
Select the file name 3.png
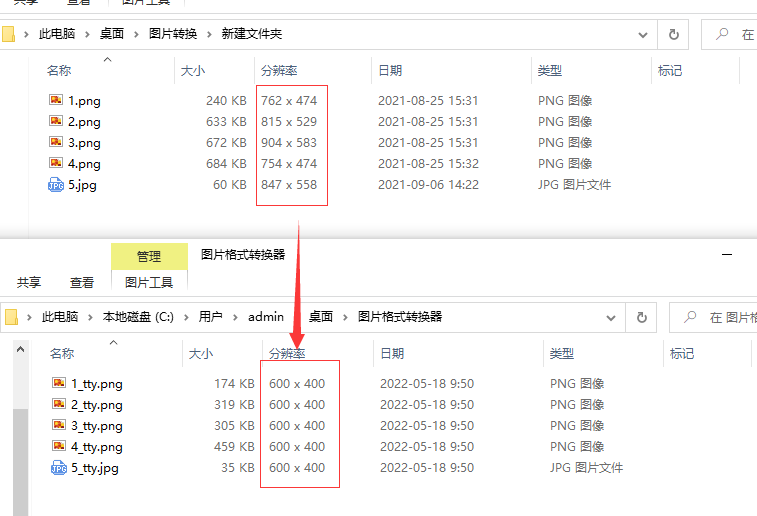click(x=84, y=142)
